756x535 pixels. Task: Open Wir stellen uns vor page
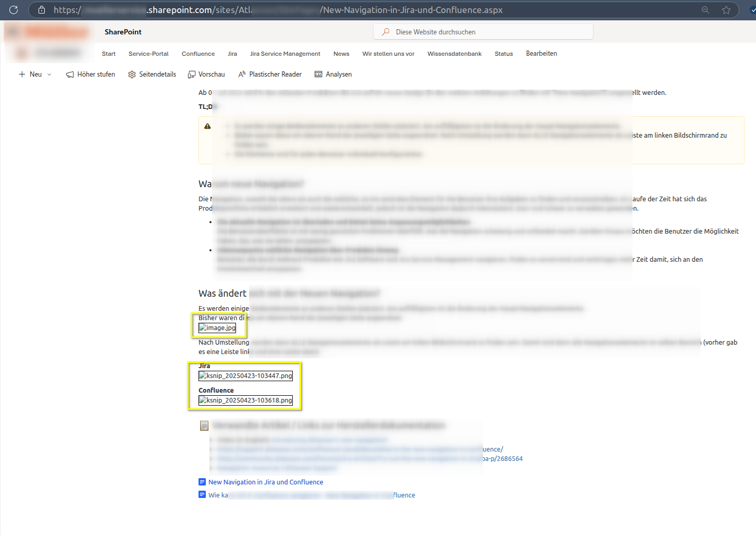[x=388, y=54]
